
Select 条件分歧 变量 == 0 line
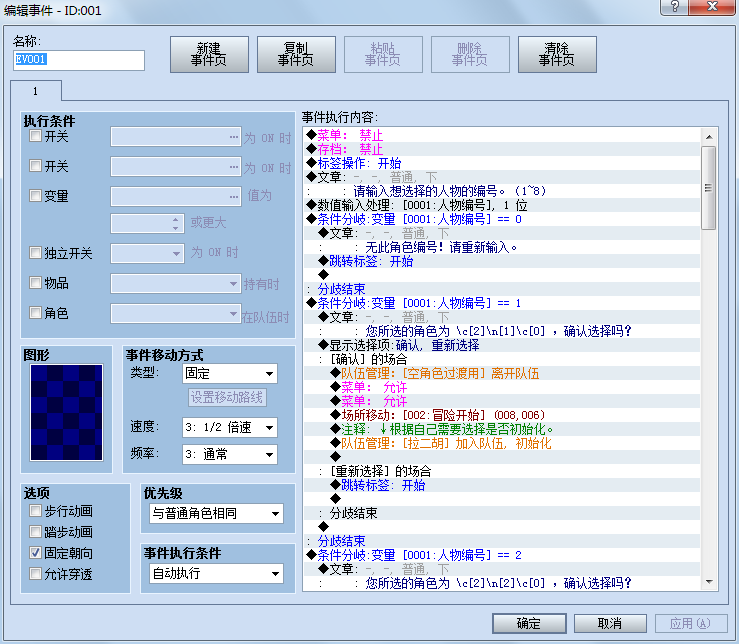(x=502, y=219)
